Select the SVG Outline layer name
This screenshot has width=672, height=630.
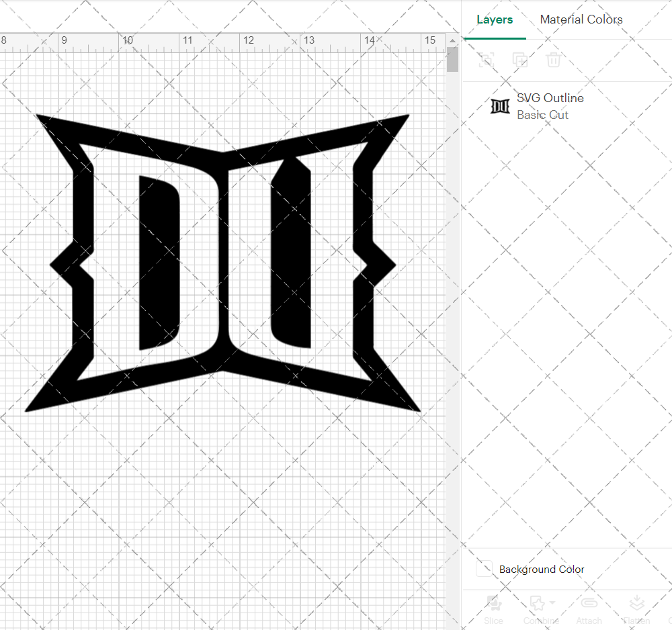[x=550, y=98]
